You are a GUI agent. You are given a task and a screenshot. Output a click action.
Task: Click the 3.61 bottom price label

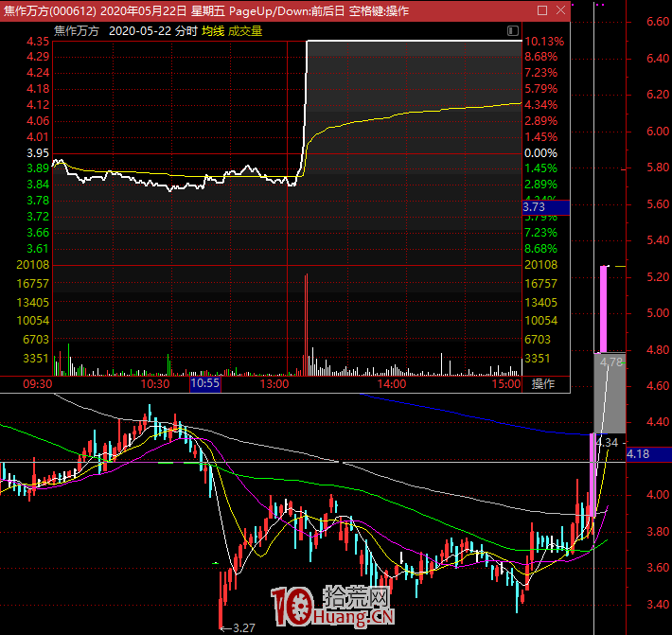pyautogui.click(x=38, y=249)
